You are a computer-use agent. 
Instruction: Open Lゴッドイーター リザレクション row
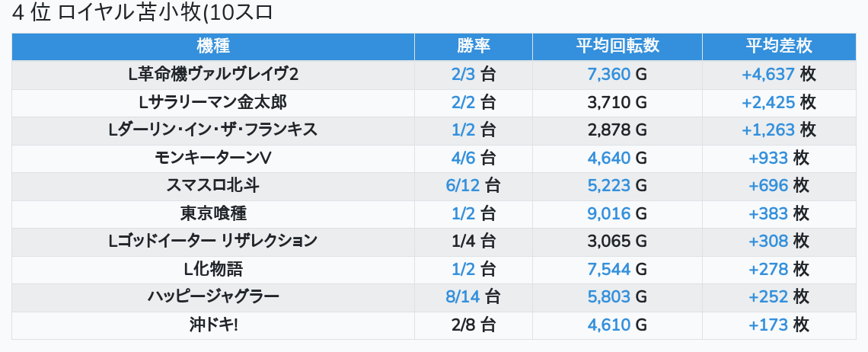point(213,242)
